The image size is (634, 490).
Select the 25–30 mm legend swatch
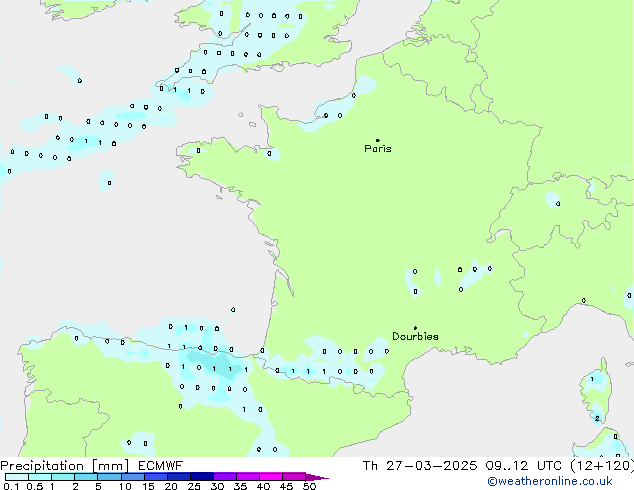coord(202,477)
